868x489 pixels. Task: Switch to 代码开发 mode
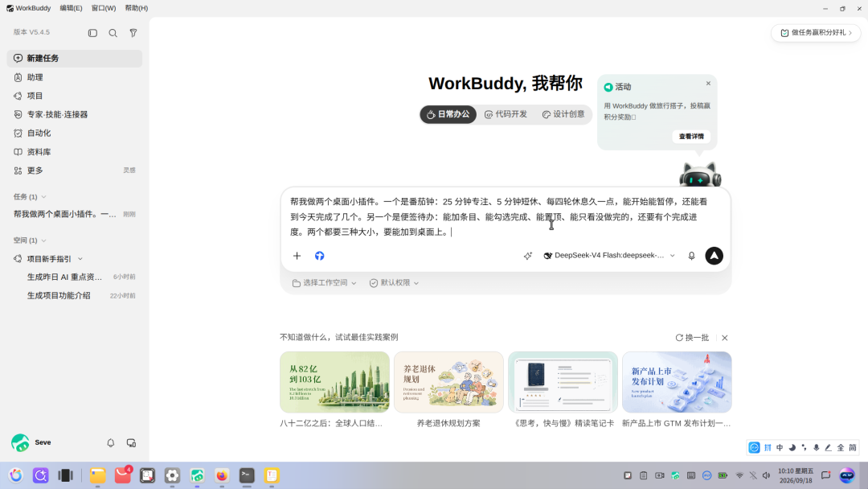[x=506, y=115]
